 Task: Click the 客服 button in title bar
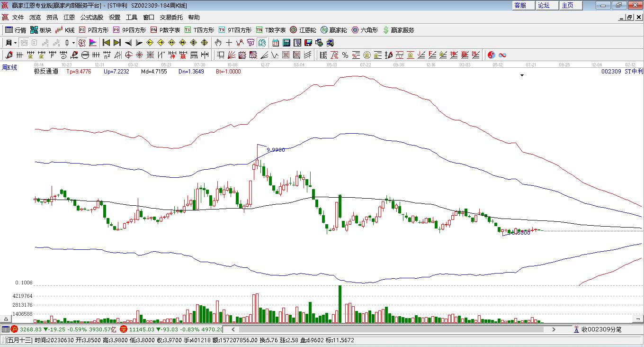[520, 5]
